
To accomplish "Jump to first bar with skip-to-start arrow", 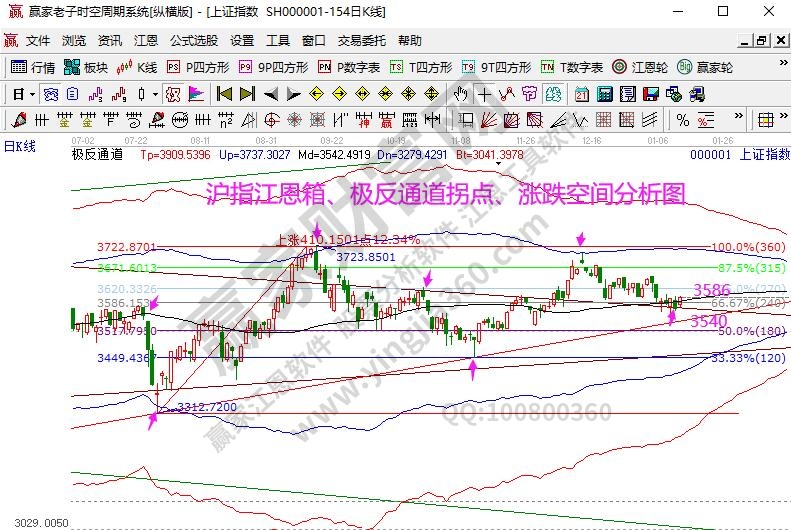I will (x=224, y=94).
